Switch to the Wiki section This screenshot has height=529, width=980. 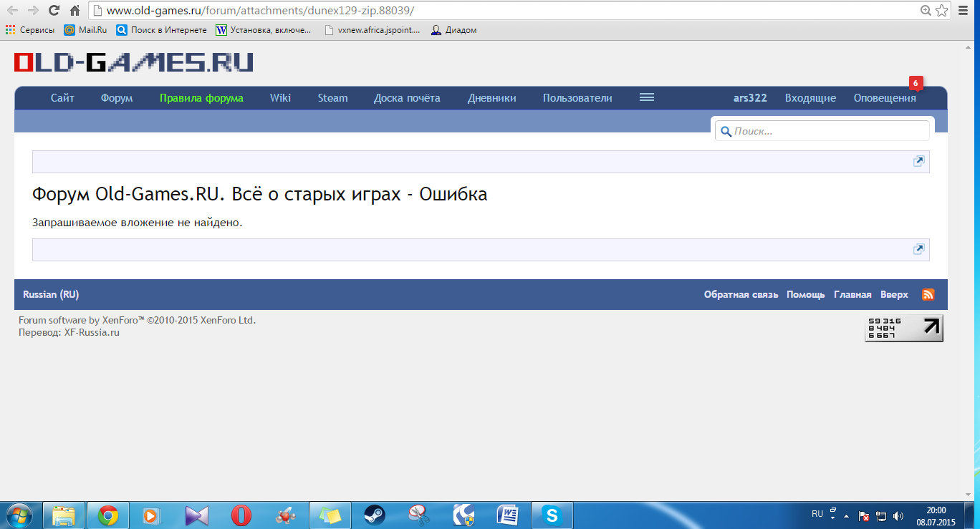click(x=279, y=98)
